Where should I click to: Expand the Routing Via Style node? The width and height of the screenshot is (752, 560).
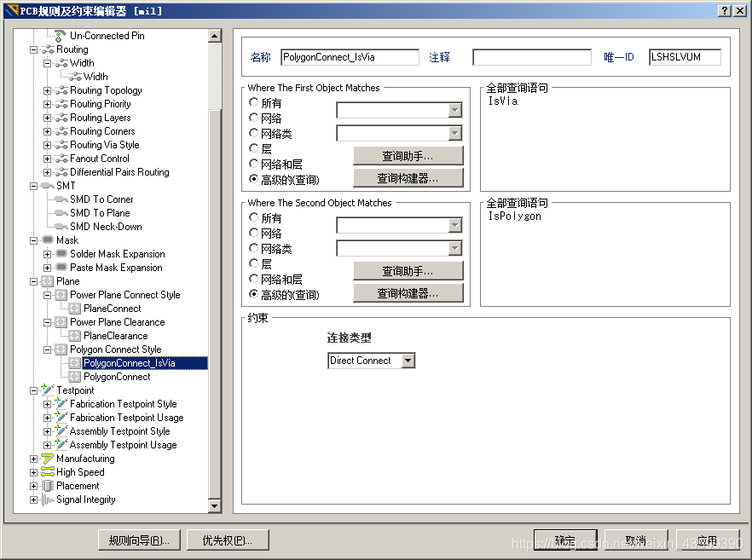click(x=48, y=145)
